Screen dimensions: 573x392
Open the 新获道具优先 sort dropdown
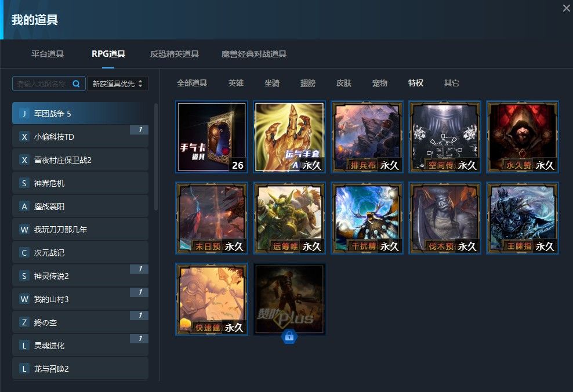[x=118, y=84]
